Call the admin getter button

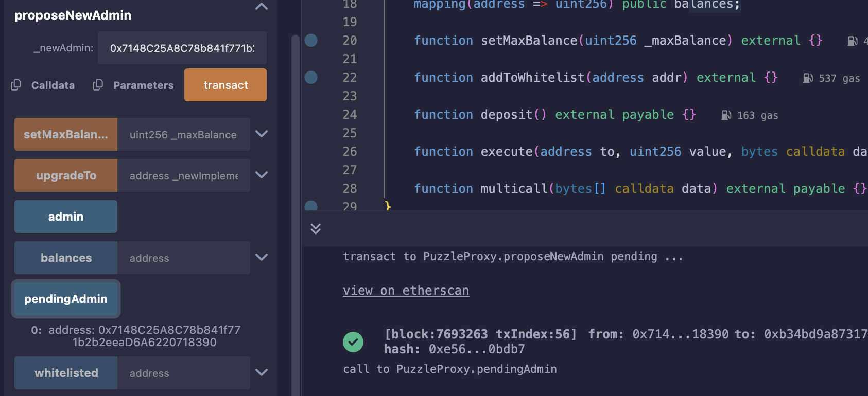coord(66,217)
